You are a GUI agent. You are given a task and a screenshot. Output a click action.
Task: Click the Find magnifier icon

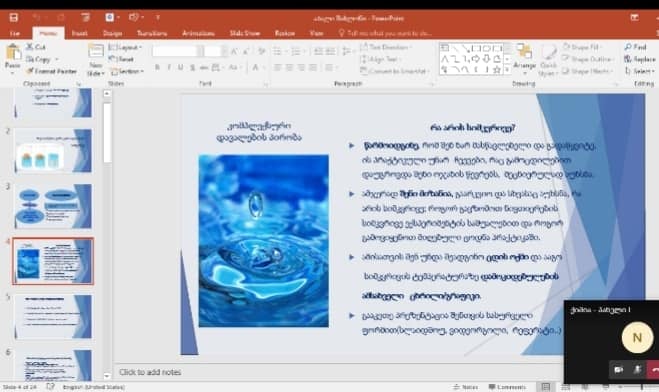pos(628,47)
